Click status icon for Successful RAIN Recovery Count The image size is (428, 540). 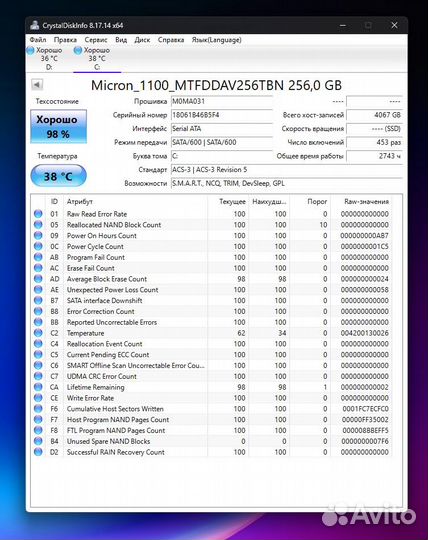38,452
